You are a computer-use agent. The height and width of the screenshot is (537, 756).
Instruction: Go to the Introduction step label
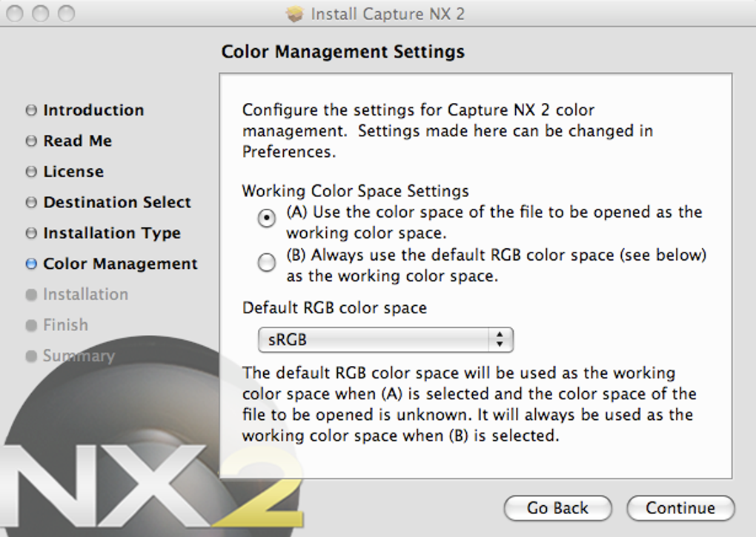coord(93,110)
